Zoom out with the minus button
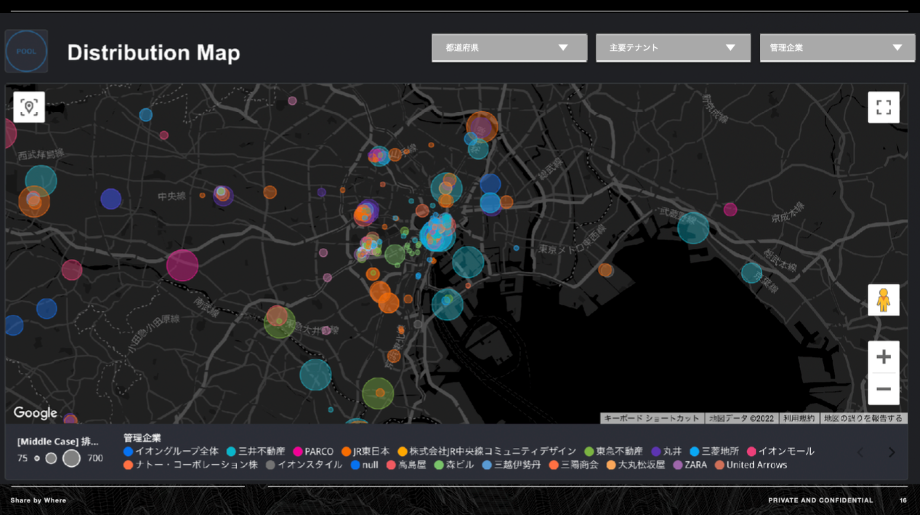 [x=884, y=388]
